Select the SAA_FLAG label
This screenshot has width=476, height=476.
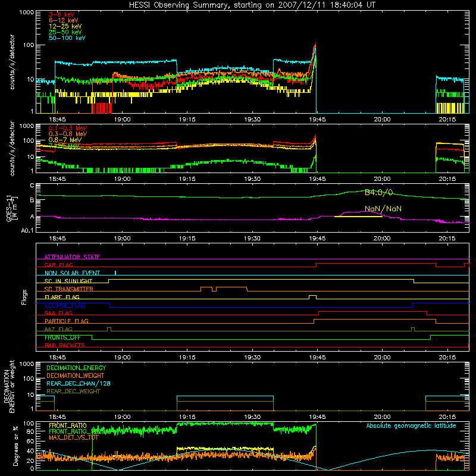click(x=58, y=313)
